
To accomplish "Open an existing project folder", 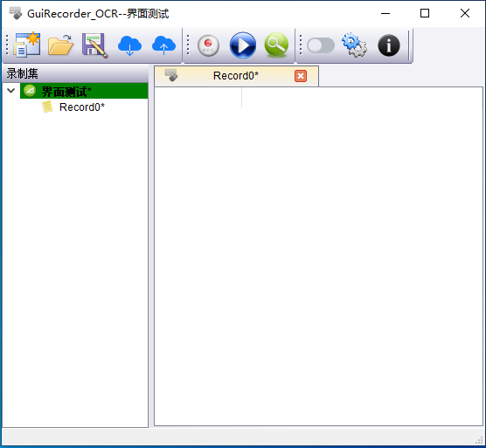I will click(x=61, y=45).
